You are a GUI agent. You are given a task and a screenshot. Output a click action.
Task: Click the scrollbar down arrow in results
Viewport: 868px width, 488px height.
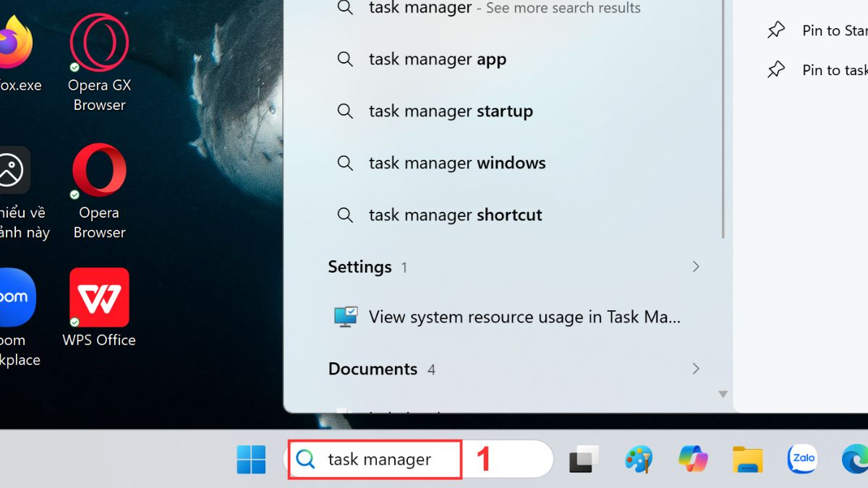click(723, 394)
